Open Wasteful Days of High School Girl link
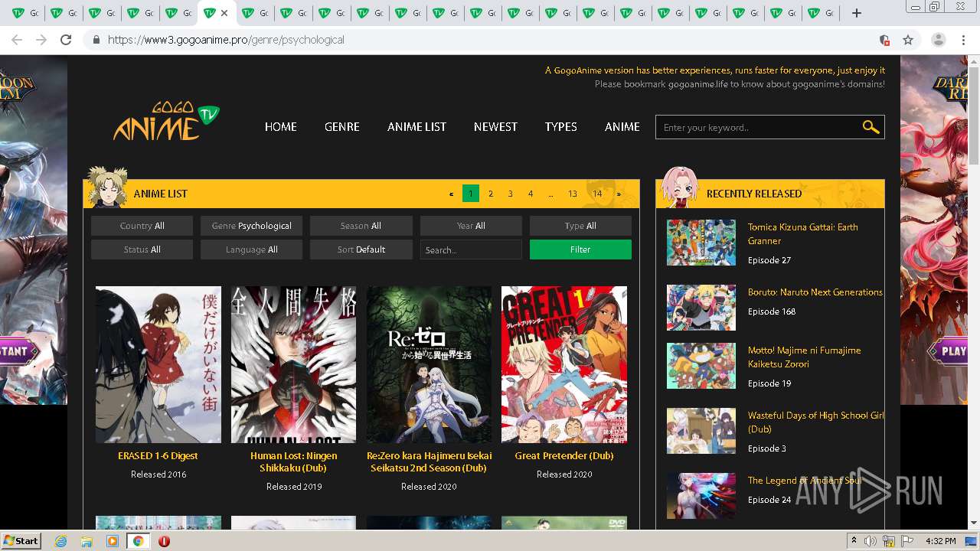The width and height of the screenshot is (980, 551). [815, 422]
